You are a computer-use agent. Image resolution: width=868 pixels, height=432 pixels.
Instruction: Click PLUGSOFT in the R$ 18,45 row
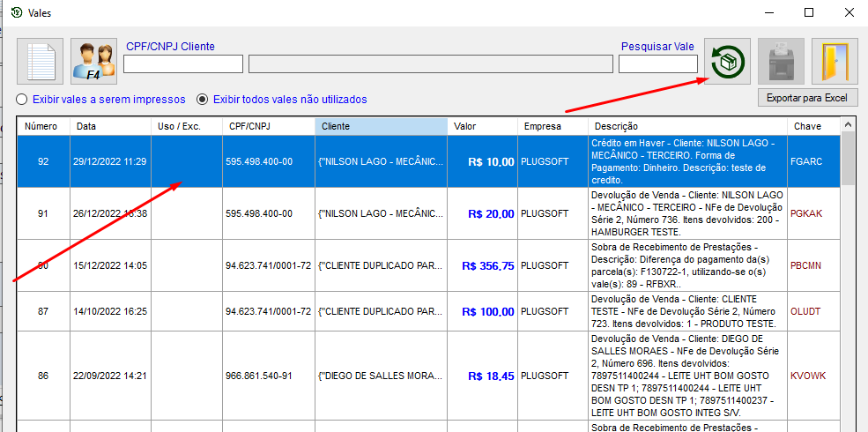coord(545,376)
